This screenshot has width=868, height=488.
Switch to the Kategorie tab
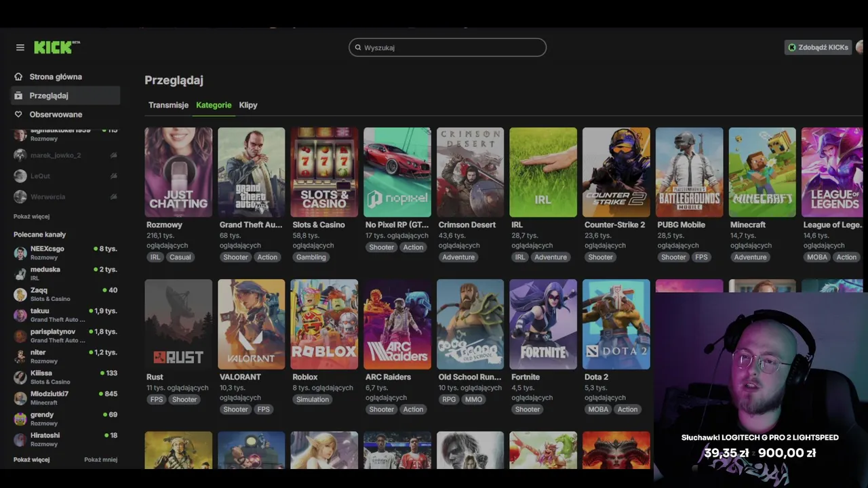[214, 105]
